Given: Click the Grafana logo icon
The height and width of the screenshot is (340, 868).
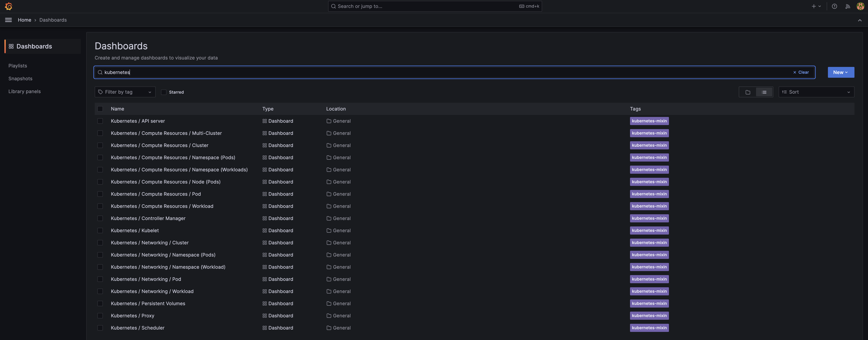Looking at the screenshot, I should 9,6.
